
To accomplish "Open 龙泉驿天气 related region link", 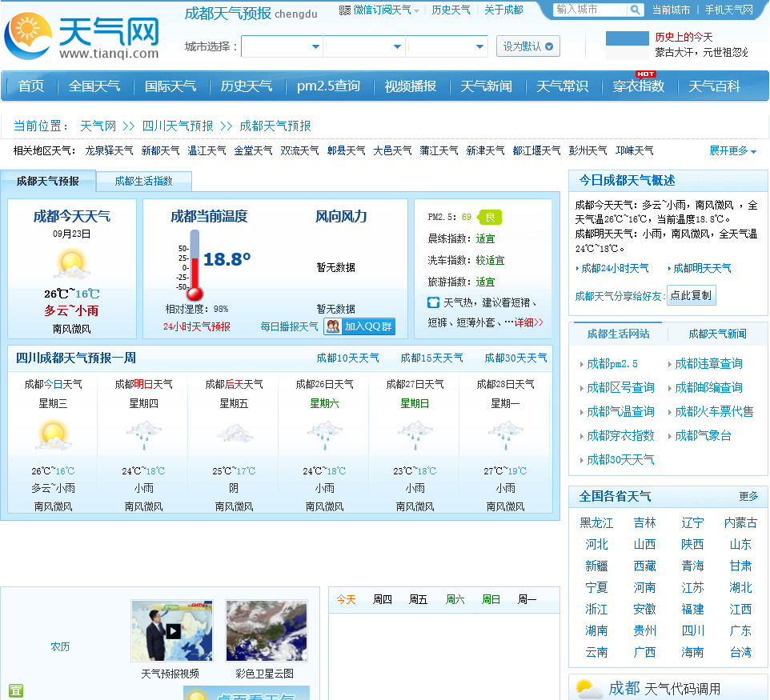I will click(109, 150).
